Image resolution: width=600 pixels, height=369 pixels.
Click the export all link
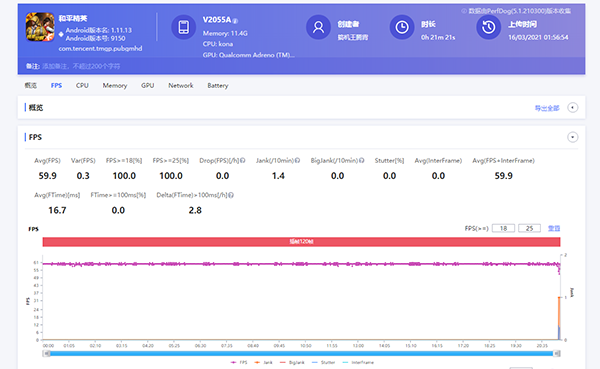pyautogui.click(x=547, y=108)
